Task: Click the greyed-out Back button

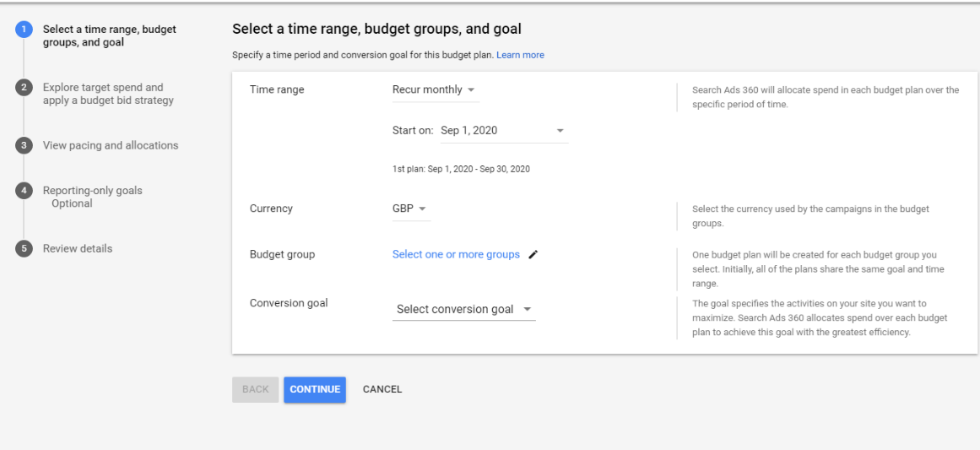Action: (x=255, y=389)
